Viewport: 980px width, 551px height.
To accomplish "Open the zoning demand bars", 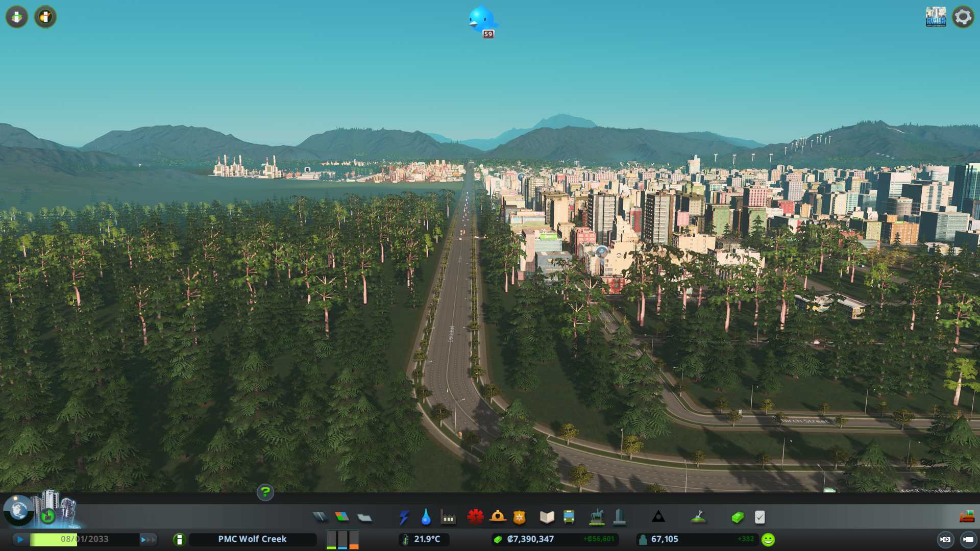I will coord(342,539).
